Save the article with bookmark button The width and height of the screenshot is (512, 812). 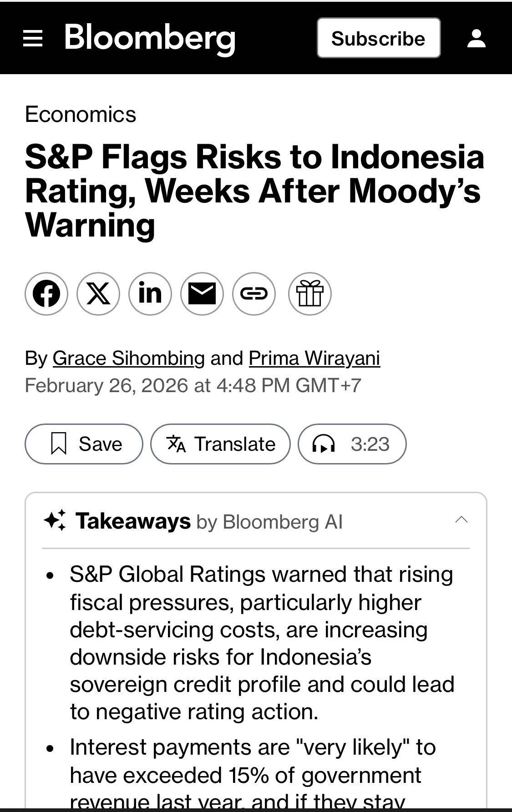(x=84, y=444)
